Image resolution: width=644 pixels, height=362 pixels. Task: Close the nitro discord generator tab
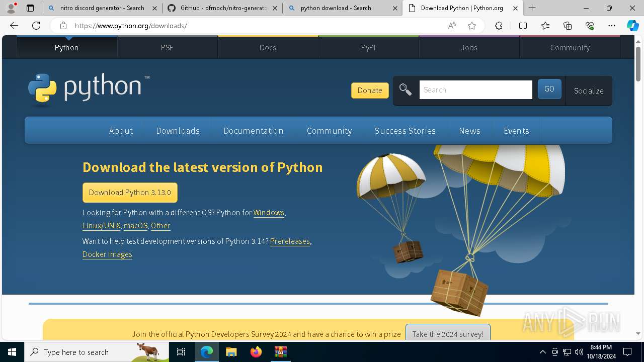pyautogui.click(x=154, y=8)
